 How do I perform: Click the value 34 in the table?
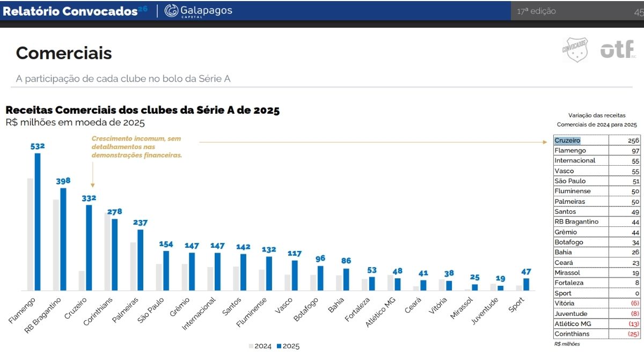[x=634, y=242]
